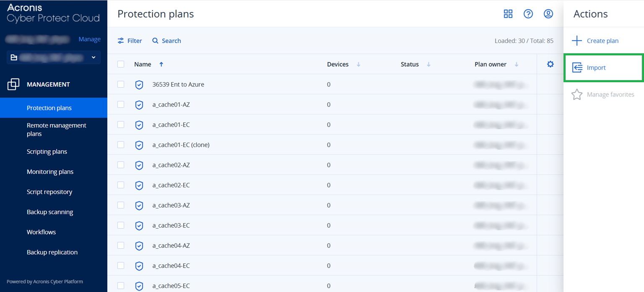Click the 36539 Ent to Azure plan name

(178, 84)
